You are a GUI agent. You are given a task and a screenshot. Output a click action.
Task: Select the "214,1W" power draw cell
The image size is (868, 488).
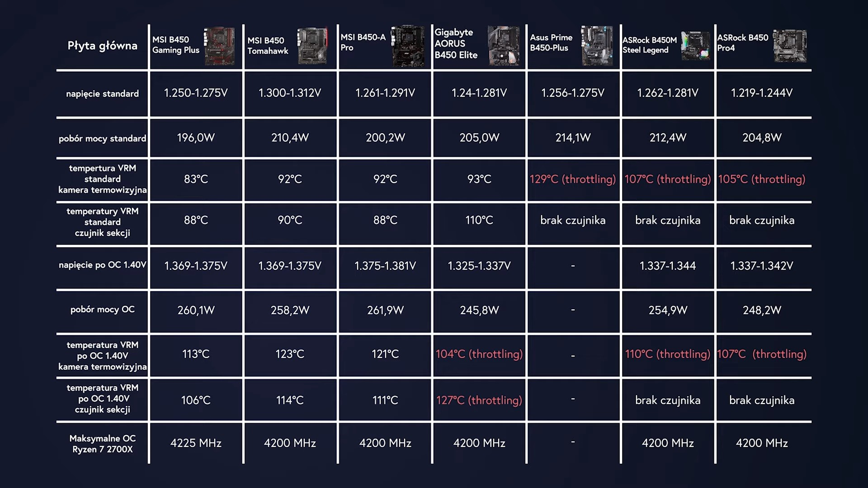click(x=573, y=138)
